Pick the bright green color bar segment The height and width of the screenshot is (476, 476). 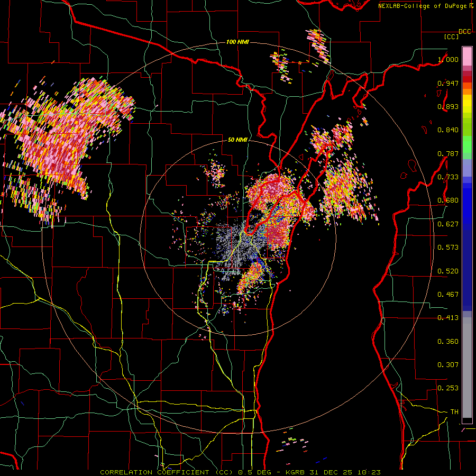pyautogui.click(x=467, y=144)
